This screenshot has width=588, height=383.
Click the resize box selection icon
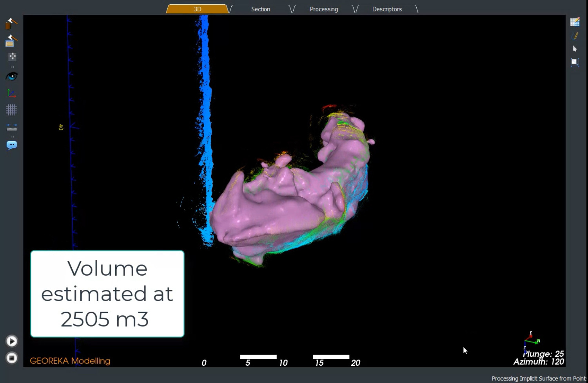[575, 62]
